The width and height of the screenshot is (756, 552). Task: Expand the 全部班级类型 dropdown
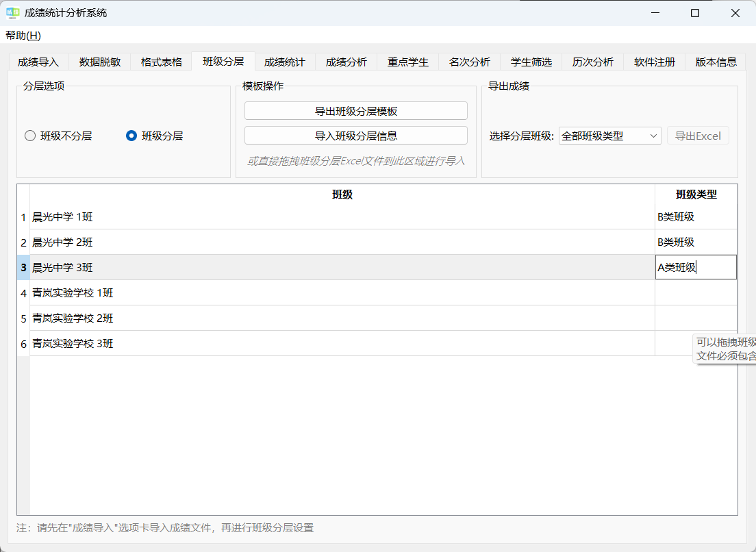pyautogui.click(x=610, y=136)
